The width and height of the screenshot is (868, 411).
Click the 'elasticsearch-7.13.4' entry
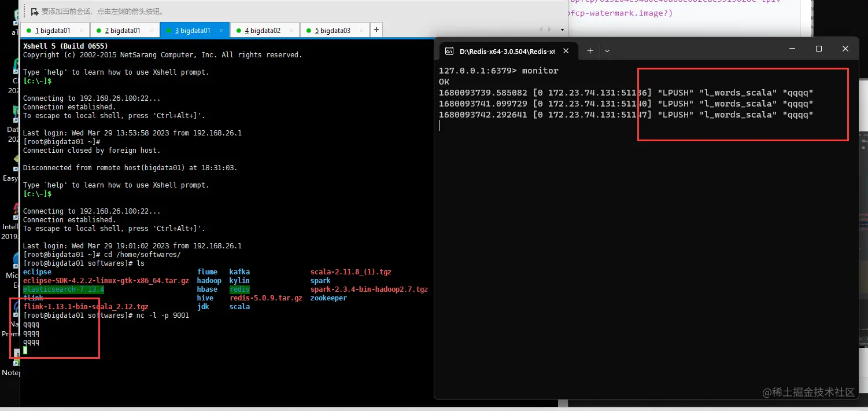tap(64, 289)
